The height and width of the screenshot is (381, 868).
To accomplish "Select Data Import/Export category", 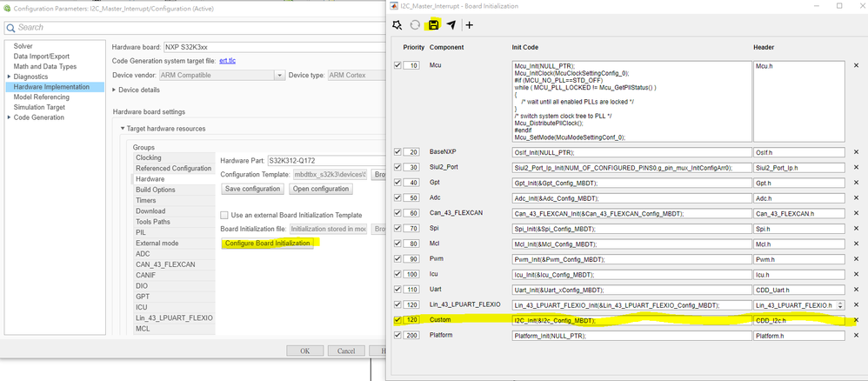I will [x=42, y=56].
